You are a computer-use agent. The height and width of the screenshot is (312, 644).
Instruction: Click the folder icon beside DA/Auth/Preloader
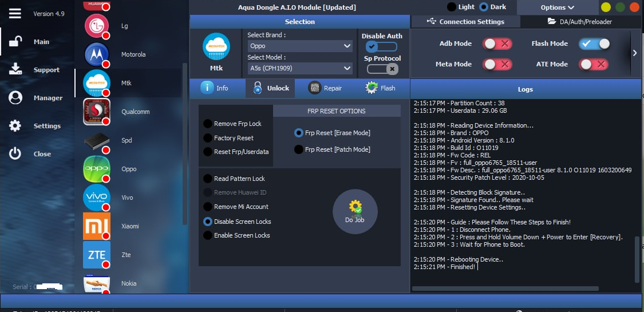tap(552, 21)
